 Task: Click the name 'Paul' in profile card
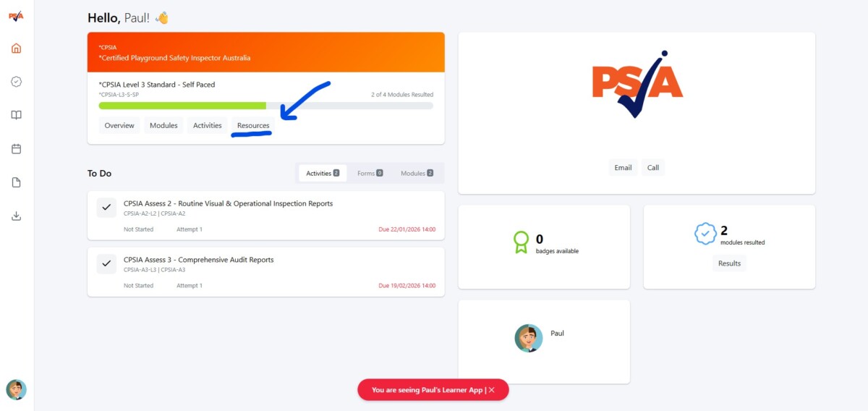pyautogui.click(x=557, y=334)
